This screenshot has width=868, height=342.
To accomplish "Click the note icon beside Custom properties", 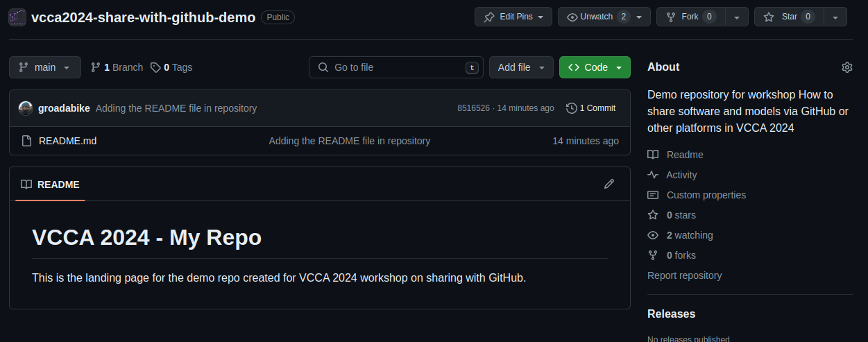I will [653, 195].
